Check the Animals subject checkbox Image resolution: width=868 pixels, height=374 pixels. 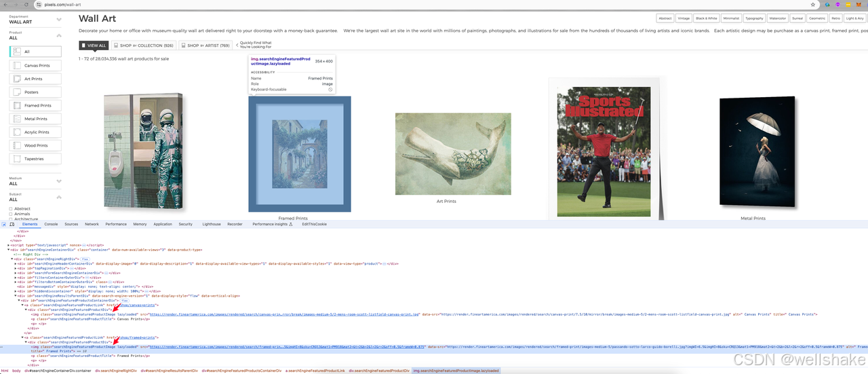point(11,214)
